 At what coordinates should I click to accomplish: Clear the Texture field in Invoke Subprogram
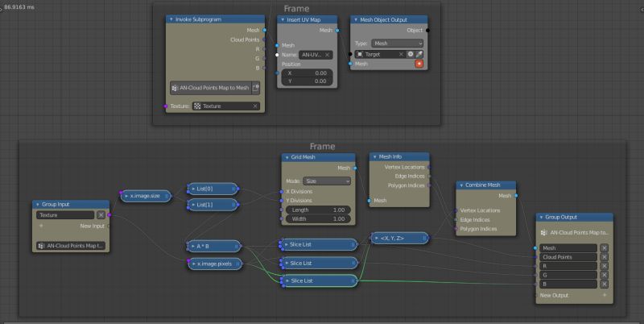(x=255, y=106)
